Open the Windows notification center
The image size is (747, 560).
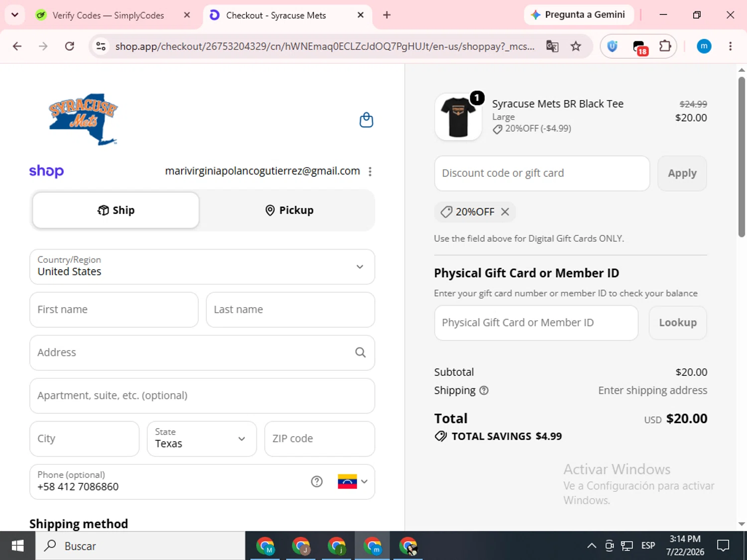click(x=723, y=546)
